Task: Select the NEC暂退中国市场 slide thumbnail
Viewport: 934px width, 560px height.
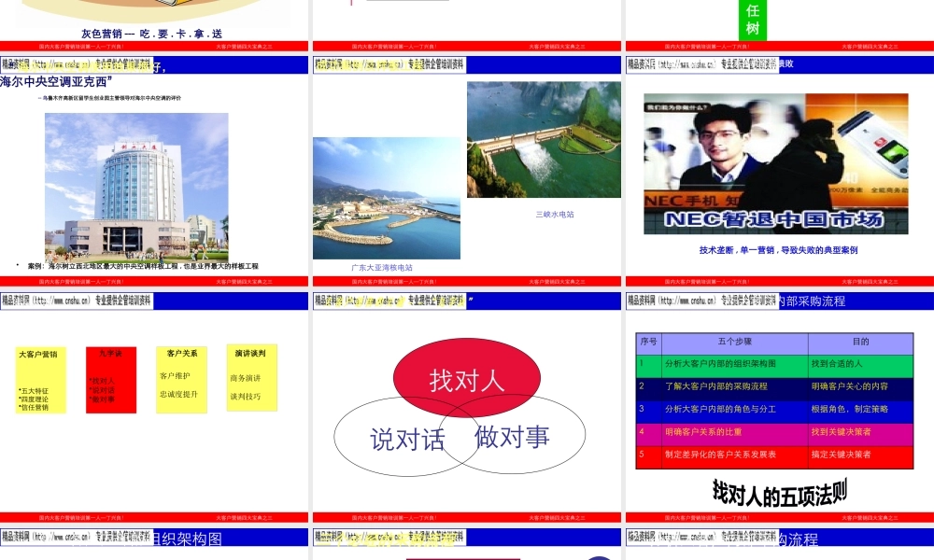Action: [x=780, y=170]
